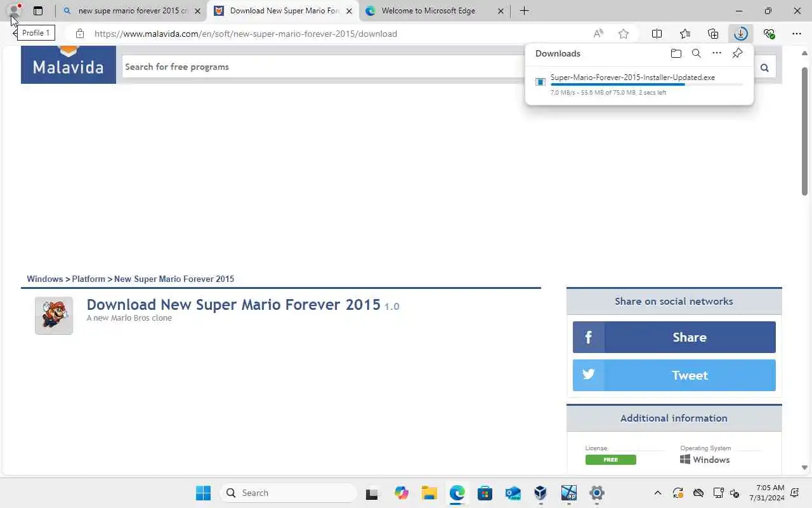Click the Malavida search magnifier button

(764, 67)
